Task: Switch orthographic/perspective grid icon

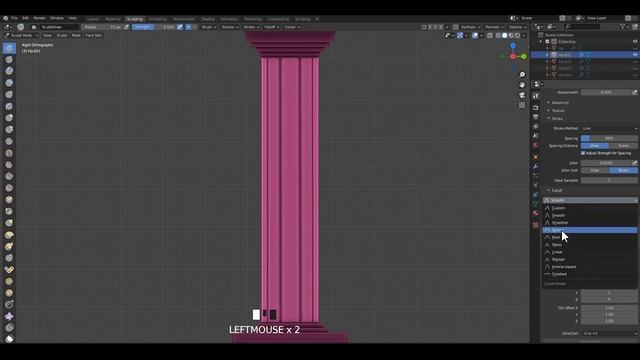Action: tap(522, 105)
